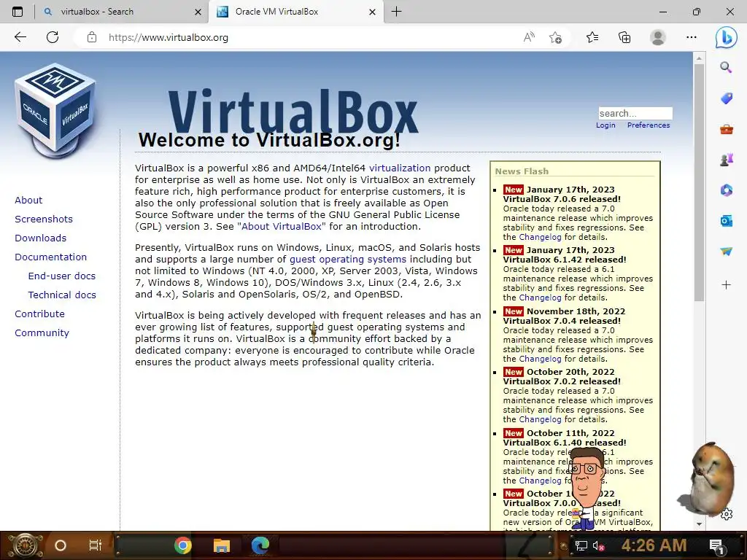Viewport: 747px width, 560px height.
Task: Open the Start menu orb
Action: [x=25, y=545]
